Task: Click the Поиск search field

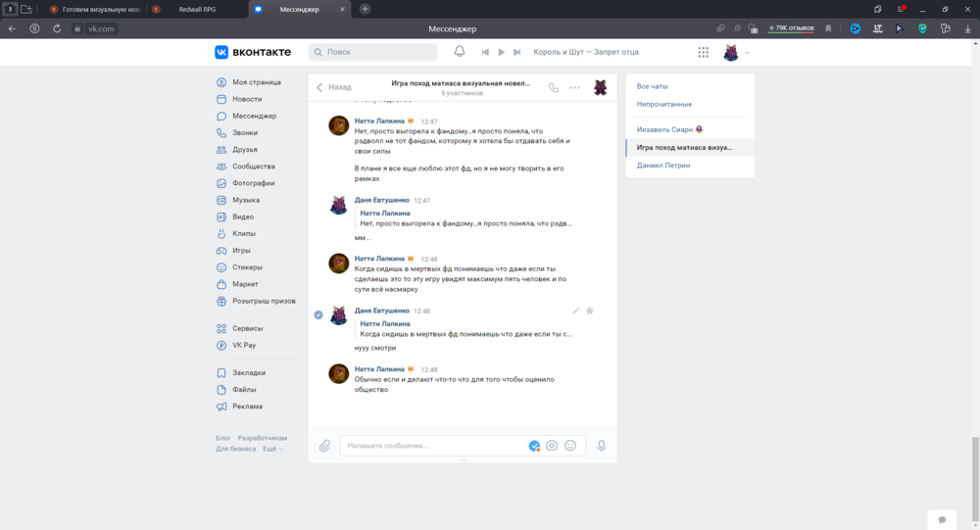Action: click(373, 52)
